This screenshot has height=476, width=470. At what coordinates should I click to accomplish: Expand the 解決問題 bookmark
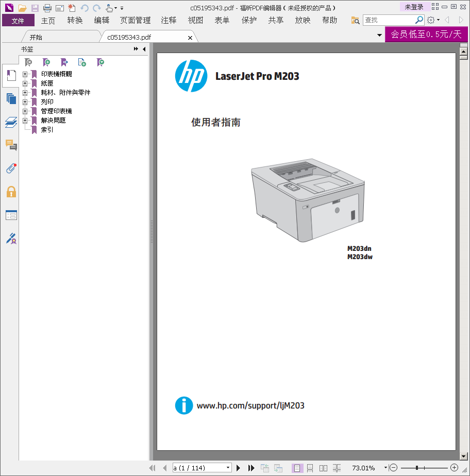(x=25, y=121)
